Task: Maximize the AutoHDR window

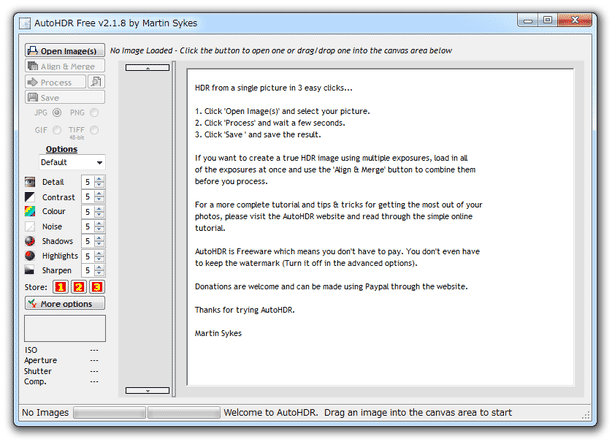Action: [x=548, y=20]
